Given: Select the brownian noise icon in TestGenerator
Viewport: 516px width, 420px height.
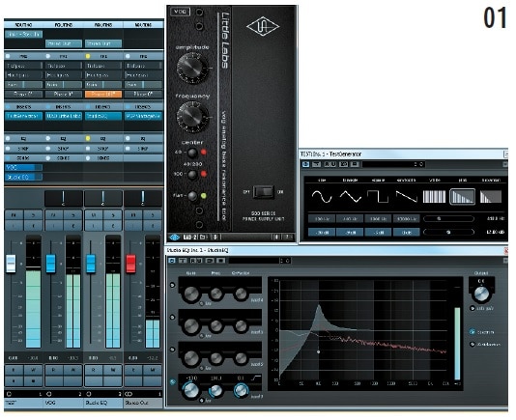Looking at the screenshot, I should (x=491, y=196).
